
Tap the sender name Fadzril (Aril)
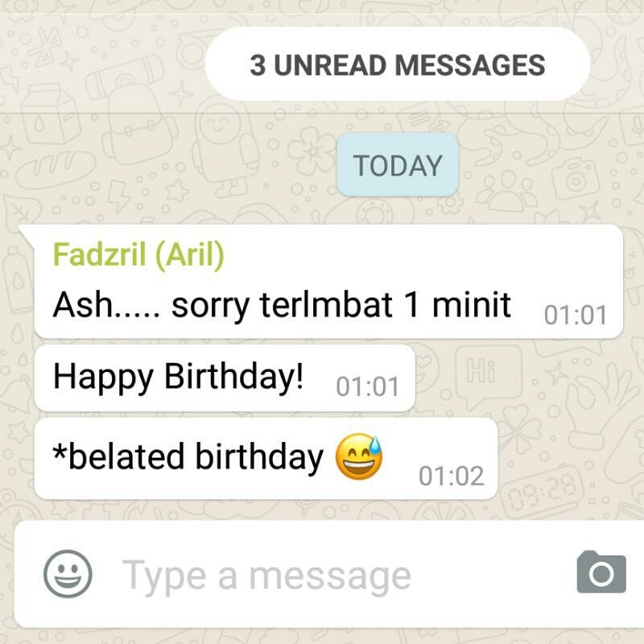point(138,254)
